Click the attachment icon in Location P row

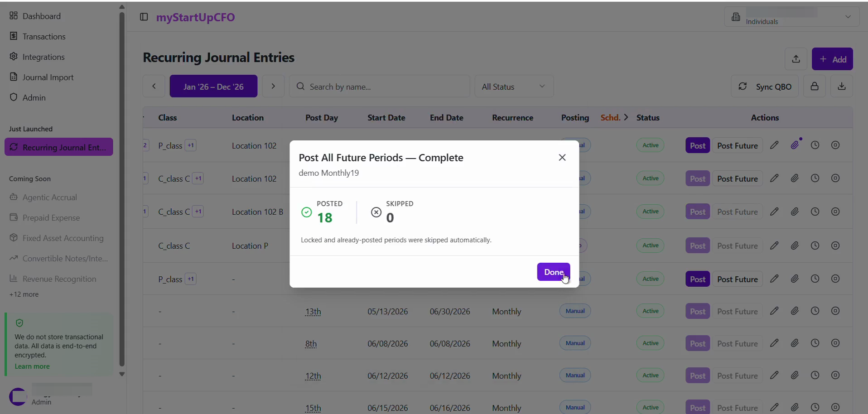(x=795, y=246)
